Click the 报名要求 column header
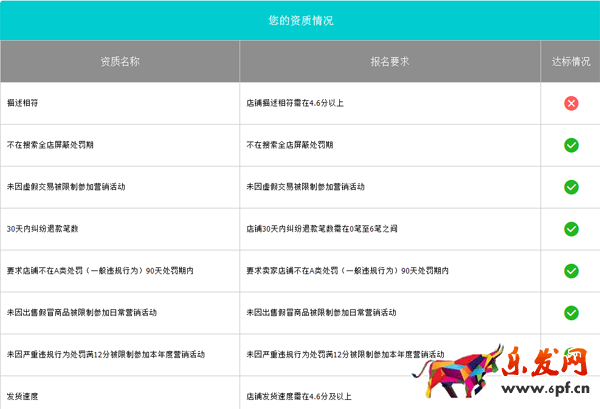The image size is (600, 409). (390, 62)
